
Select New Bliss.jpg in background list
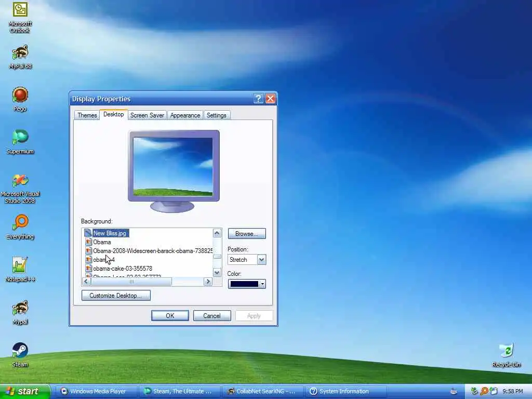click(x=110, y=233)
